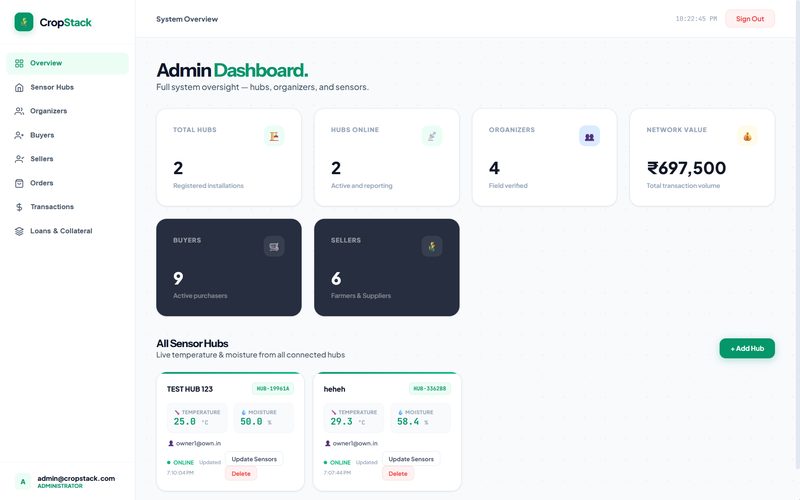Click the 25.0 temperature reading
Screen dimensions: 800x500
point(185,422)
